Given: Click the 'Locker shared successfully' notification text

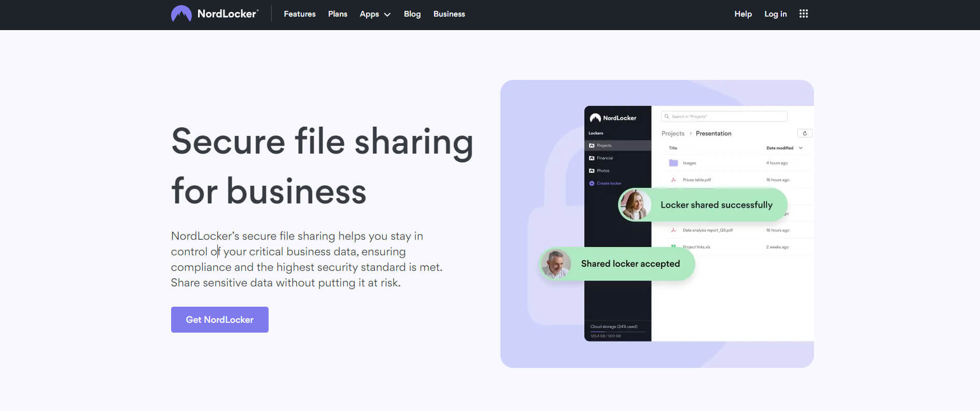Looking at the screenshot, I should (717, 205).
